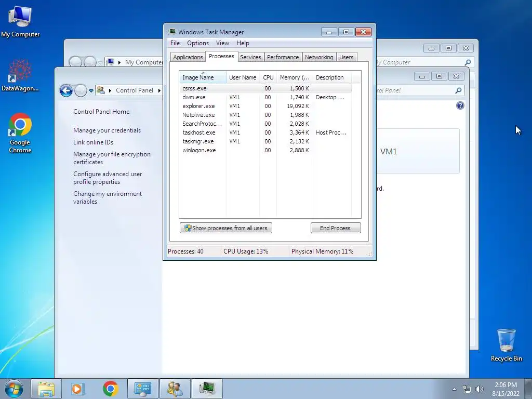Open recent pages dropdown in Control Panel
The image size is (532, 399).
(x=91, y=91)
